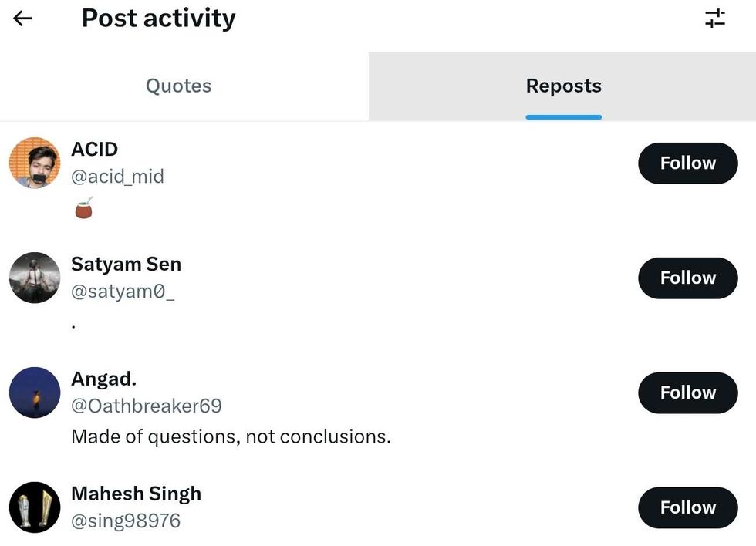Click the ACID display name
756x546 pixels.
tap(94, 149)
